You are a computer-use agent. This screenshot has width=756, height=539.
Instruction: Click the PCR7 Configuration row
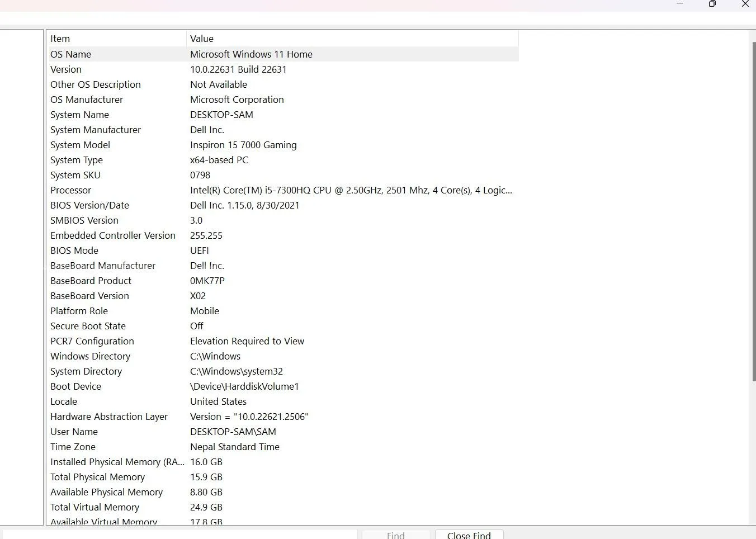[x=92, y=341]
